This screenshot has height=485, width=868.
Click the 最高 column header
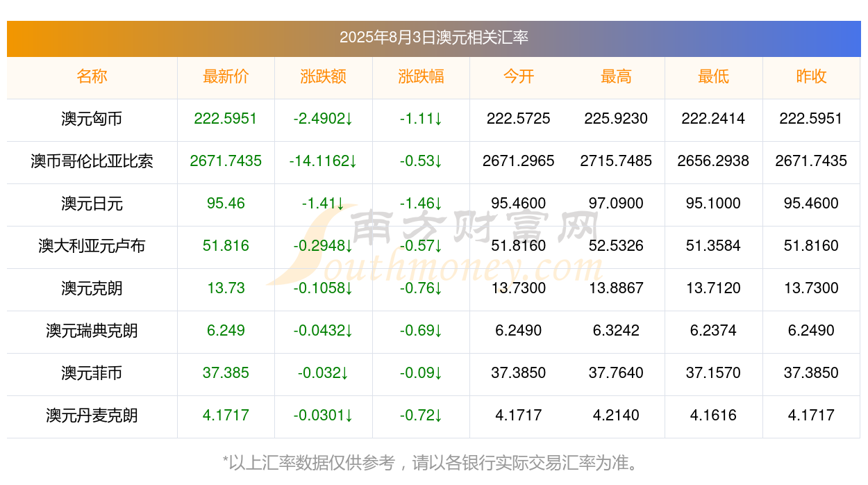point(616,76)
